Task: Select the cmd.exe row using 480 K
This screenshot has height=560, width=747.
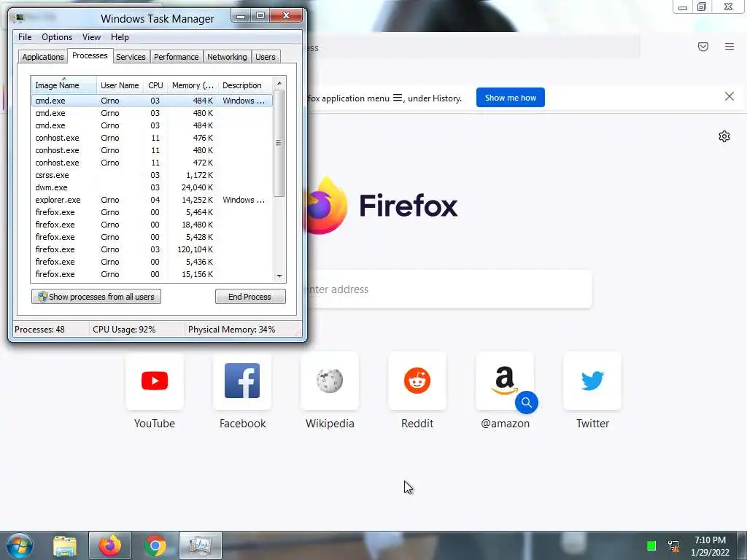Action: (152, 113)
